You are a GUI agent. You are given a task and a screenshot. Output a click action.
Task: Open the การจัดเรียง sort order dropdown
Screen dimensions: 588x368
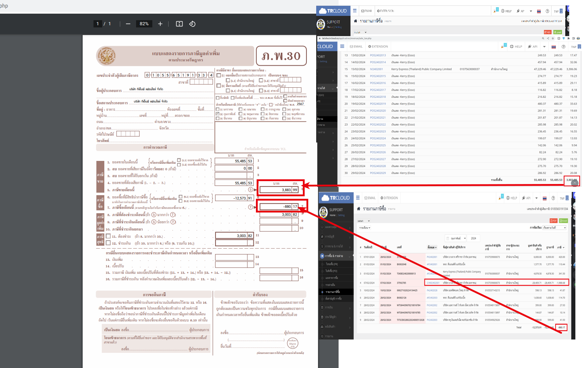[x=554, y=228]
